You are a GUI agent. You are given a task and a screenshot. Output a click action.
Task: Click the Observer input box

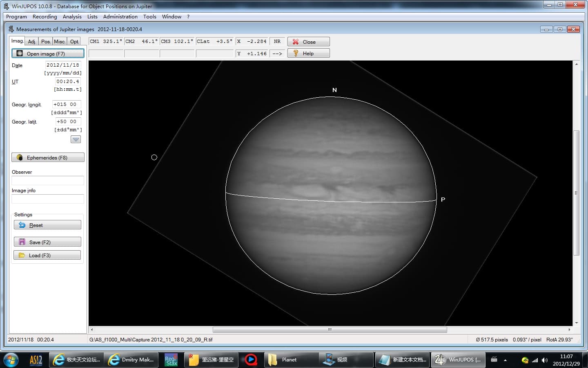click(47, 180)
